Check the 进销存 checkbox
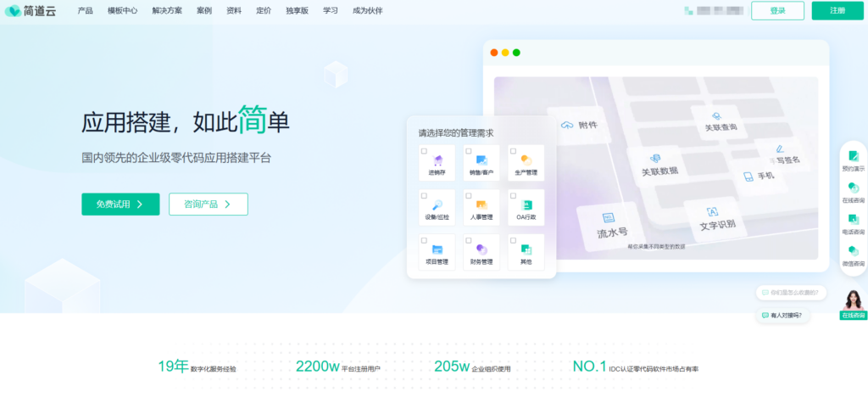Screen dimensions: 868x409 pyautogui.click(x=424, y=151)
